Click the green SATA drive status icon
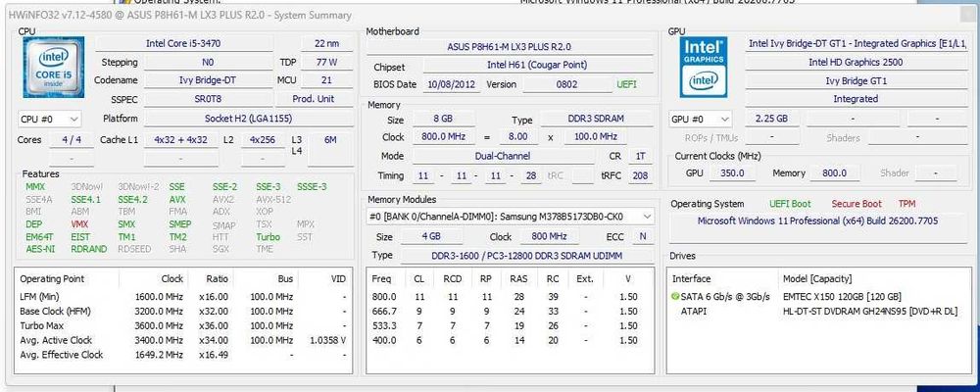This screenshot has height=392, width=980. [674, 296]
